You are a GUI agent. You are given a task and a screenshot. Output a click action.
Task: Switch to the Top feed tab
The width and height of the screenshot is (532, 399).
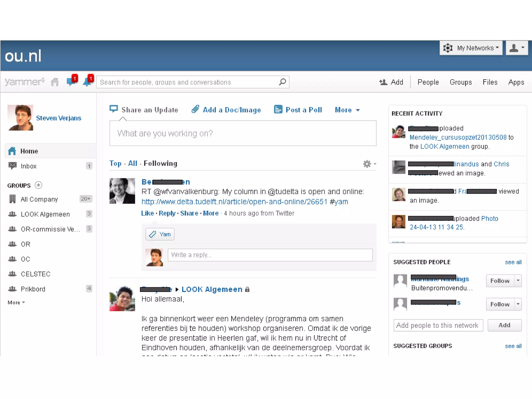click(115, 163)
